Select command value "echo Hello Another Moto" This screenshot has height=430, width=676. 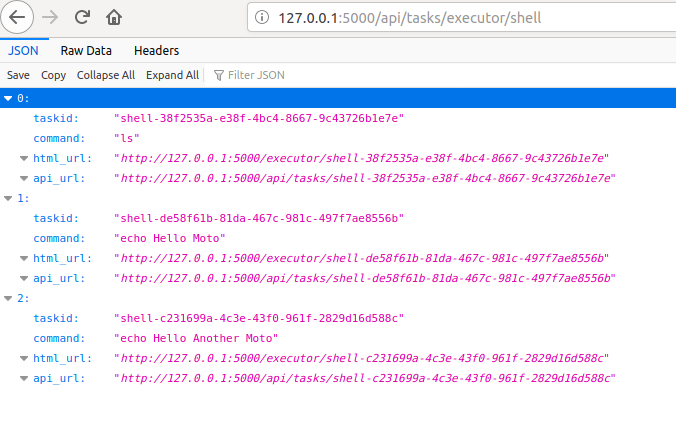point(196,339)
